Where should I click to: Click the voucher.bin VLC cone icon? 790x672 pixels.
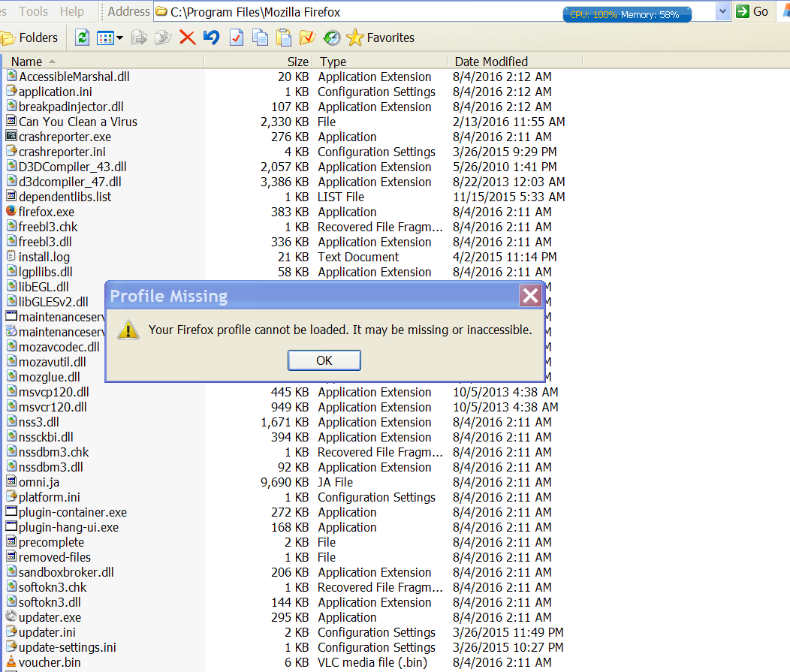pos(11,661)
